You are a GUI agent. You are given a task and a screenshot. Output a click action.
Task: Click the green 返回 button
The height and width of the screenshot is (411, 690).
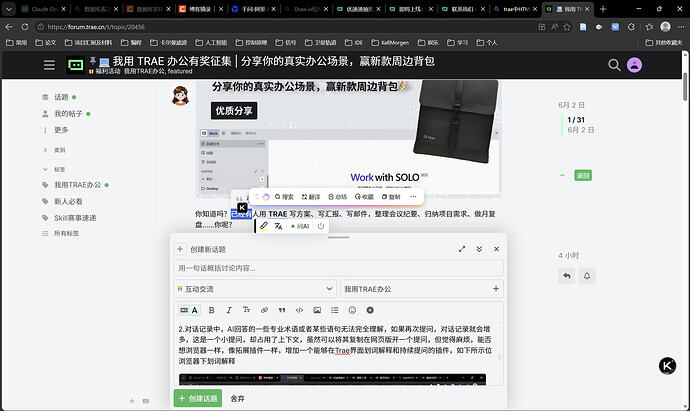[x=583, y=176]
